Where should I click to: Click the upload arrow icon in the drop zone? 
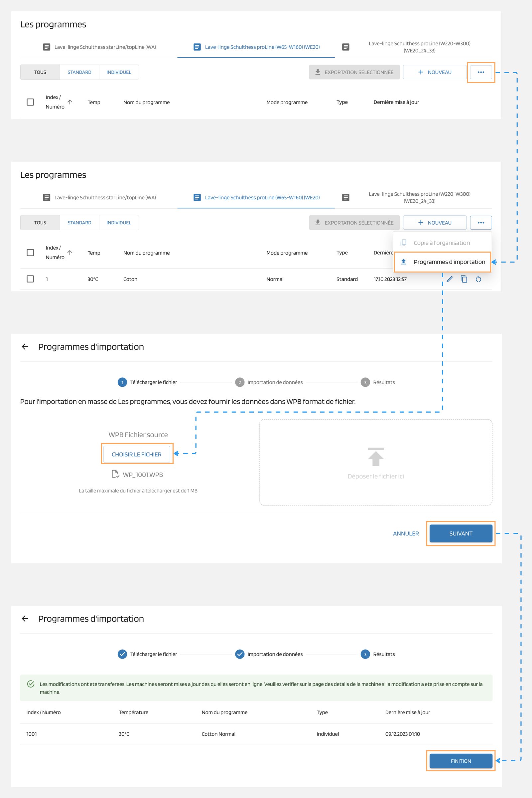click(376, 457)
